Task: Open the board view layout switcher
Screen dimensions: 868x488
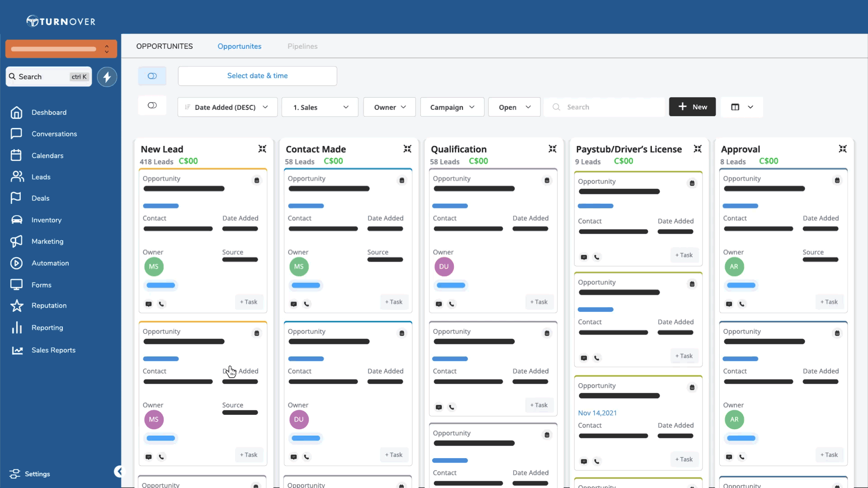Action: pyautogui.click(x=741, y=107)
